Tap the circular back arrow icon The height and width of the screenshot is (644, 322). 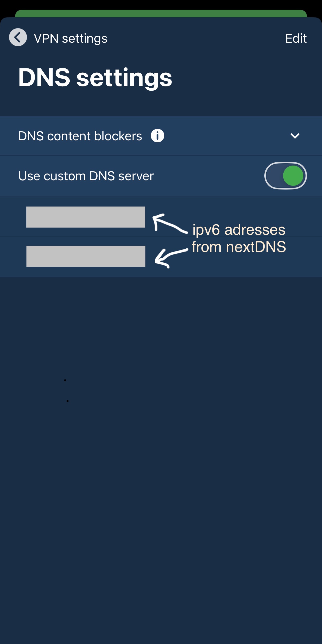click(x=18, y=37)
